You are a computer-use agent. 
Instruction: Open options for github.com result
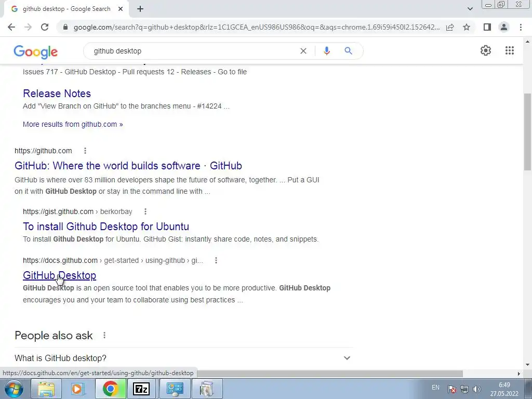(85, 150)
